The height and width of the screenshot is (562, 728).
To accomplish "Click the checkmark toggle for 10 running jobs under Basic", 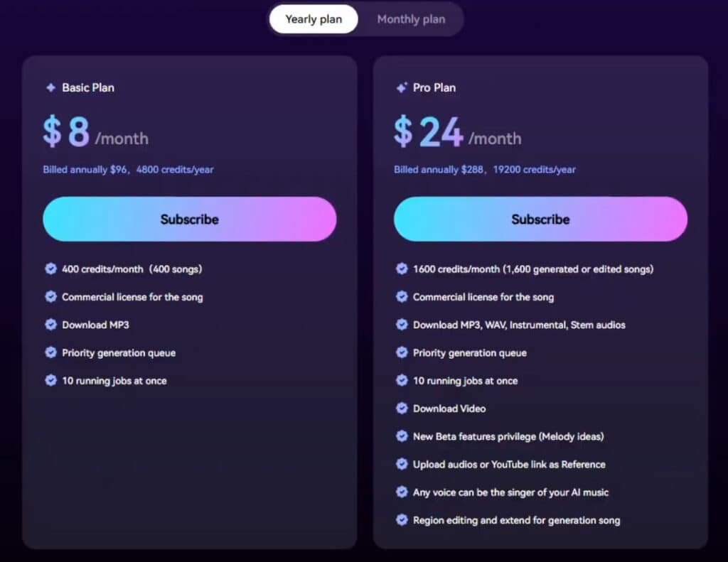I will click(50, 381).
